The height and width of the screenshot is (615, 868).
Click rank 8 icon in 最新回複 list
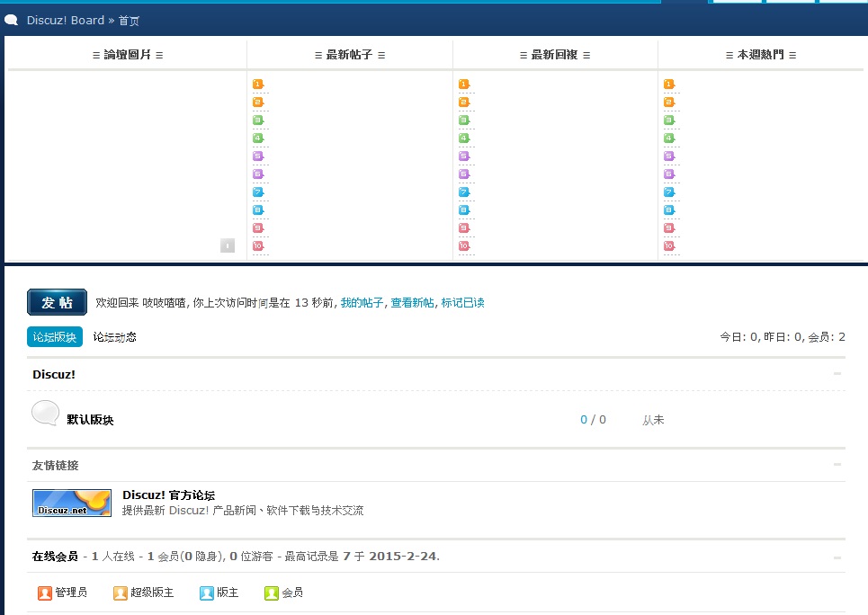[x=464, y=210]
